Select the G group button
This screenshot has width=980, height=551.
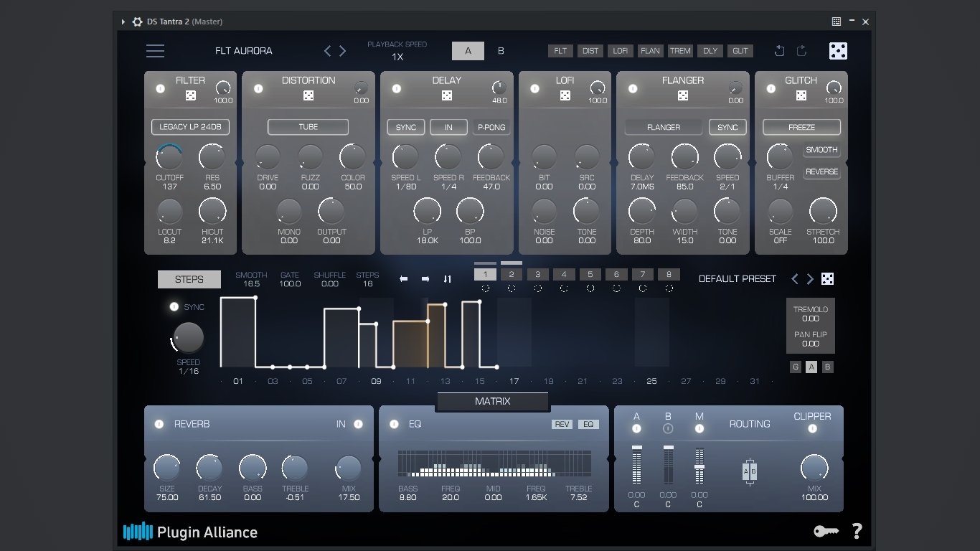[796, 367]
